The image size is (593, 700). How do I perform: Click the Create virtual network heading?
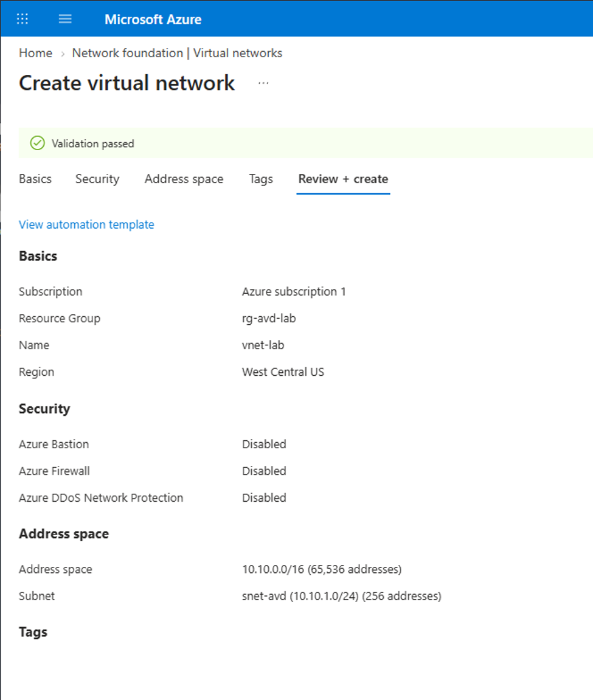pyautogui.click(x=127, y=83)
